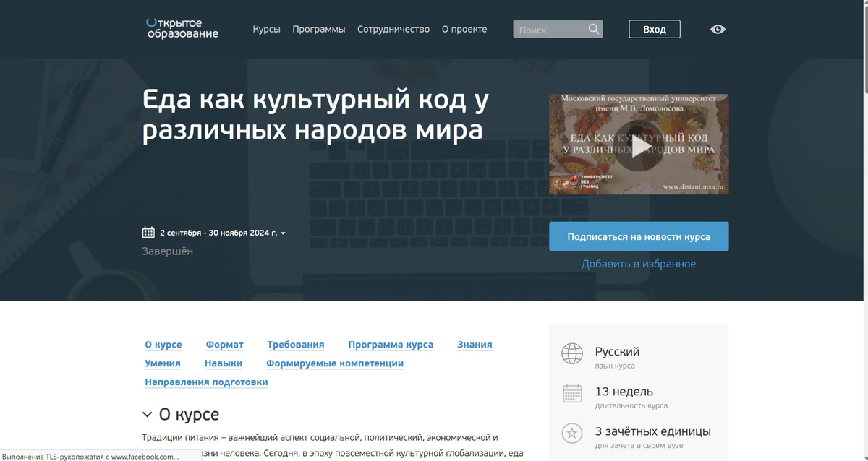Toggle the visually impaired mode eye icon
This screenshot has width=868, height=461.
718,29
